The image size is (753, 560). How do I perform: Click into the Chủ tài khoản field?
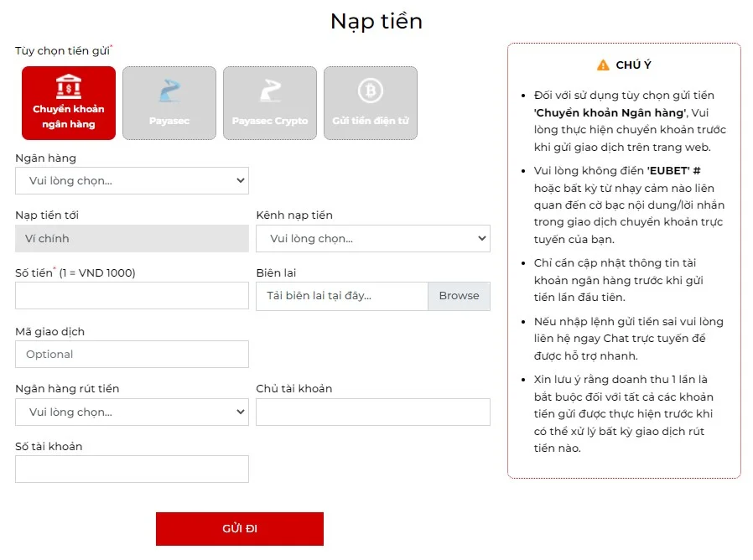tap(373, 412)
